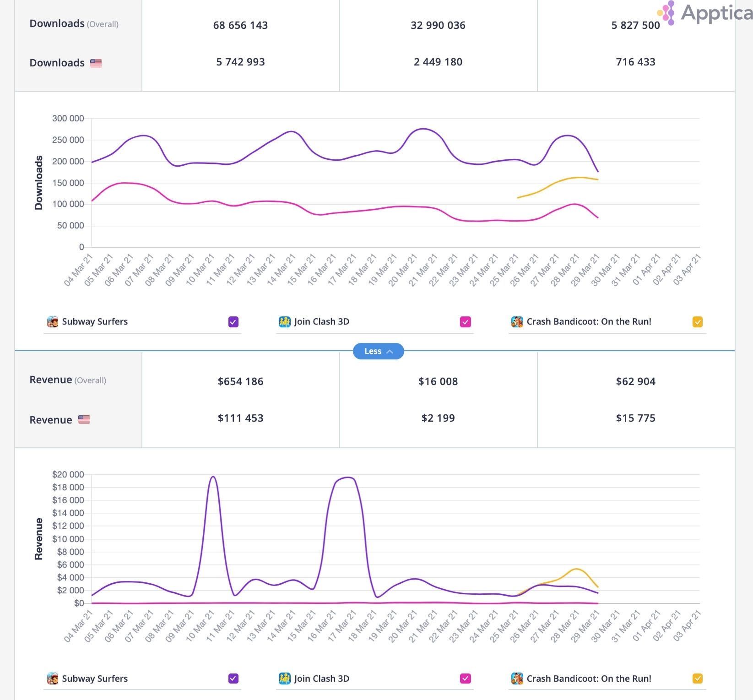Click the Revenue y-axis title
This screenshot has height=700, width=753.
click(x=38, y=539)
